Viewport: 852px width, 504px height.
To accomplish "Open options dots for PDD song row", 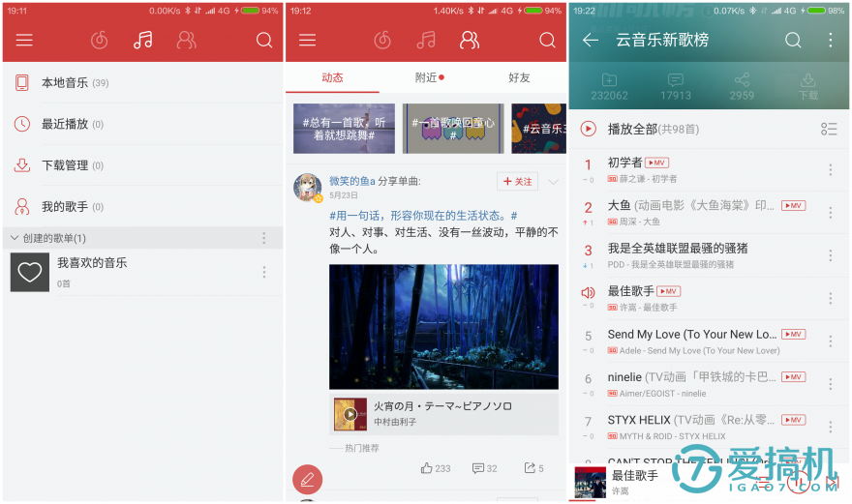I will pyautogui.click(x=831, y=255).
